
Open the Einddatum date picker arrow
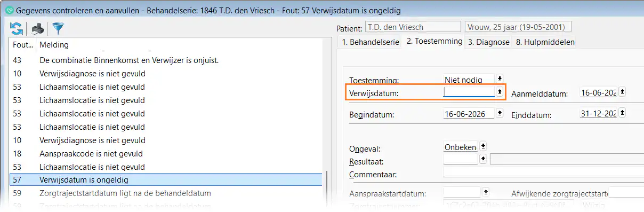coord(622,113)
